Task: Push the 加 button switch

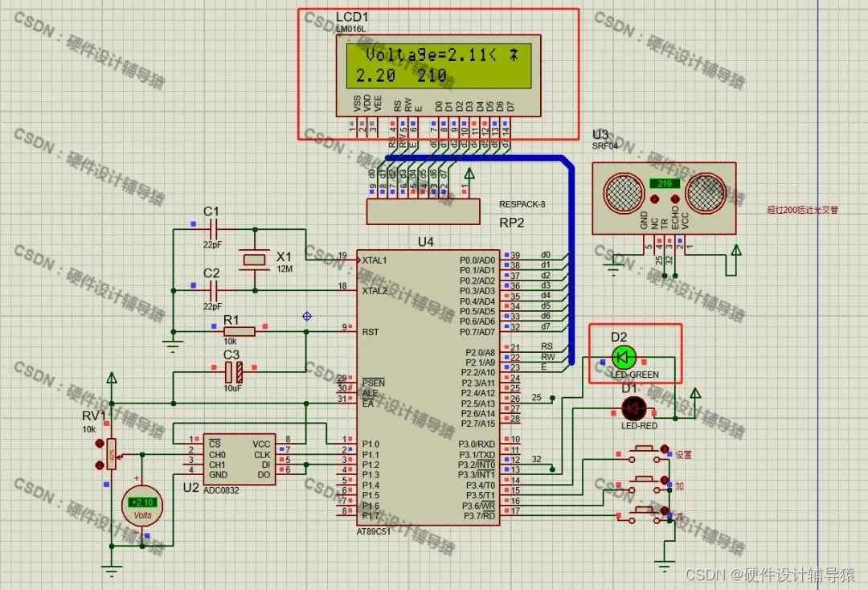Action: (x=643, y=484)
